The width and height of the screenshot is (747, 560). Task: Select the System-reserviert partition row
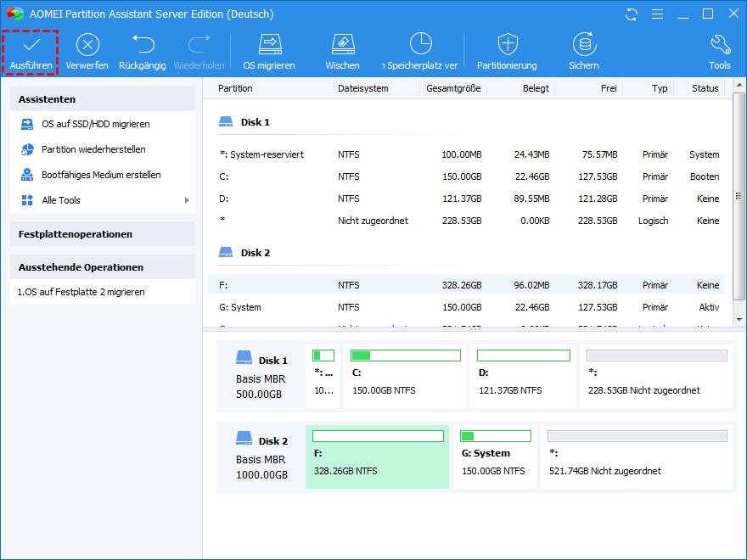click(x=466, y=154)
